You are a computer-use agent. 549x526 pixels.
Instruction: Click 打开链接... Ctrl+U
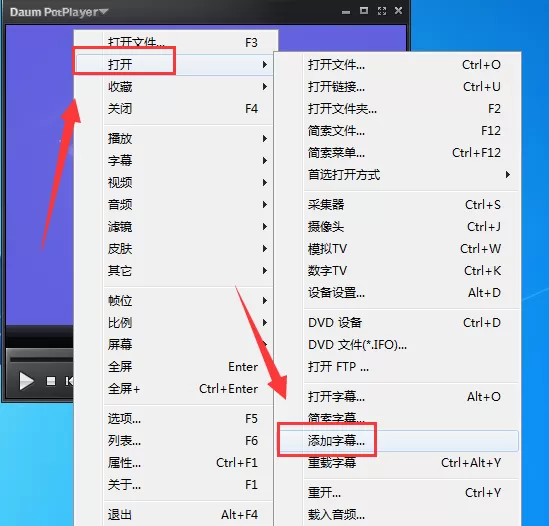coord(397,87)
